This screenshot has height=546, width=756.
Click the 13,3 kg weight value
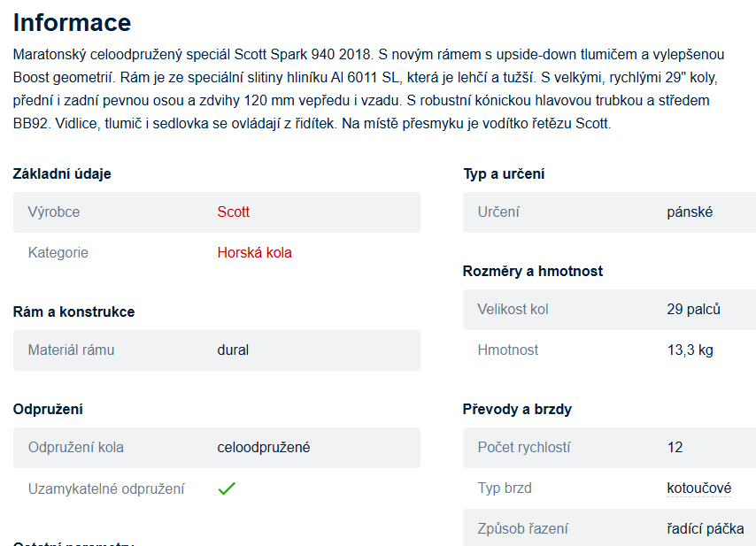point(690,350)
